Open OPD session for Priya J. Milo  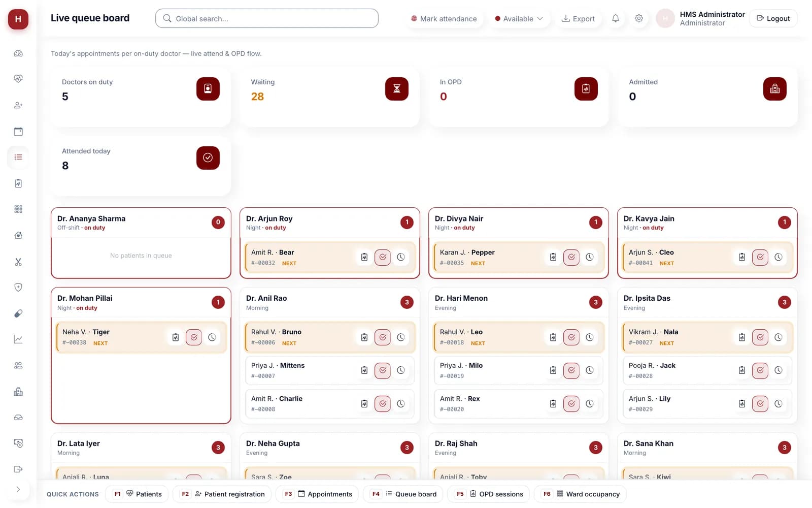tap(553, 370)
